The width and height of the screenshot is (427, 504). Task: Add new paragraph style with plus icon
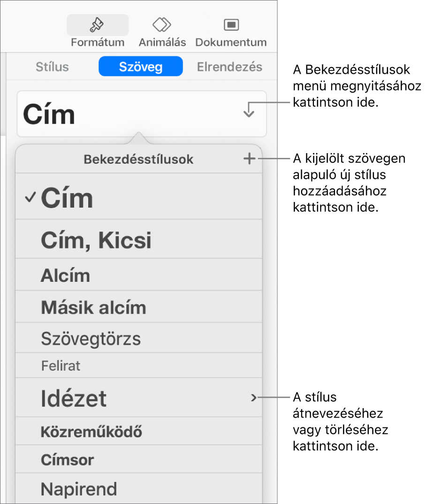pos(250,159)
